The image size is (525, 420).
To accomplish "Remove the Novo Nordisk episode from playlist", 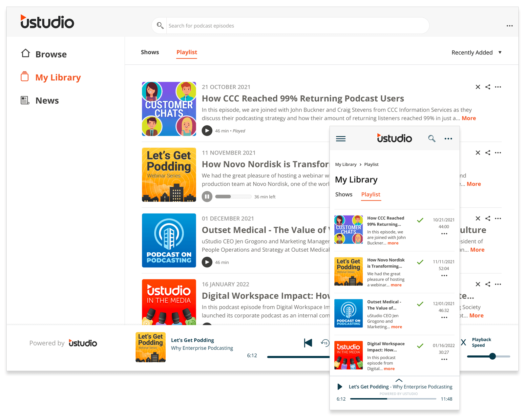I will click(x=478, y=153).
